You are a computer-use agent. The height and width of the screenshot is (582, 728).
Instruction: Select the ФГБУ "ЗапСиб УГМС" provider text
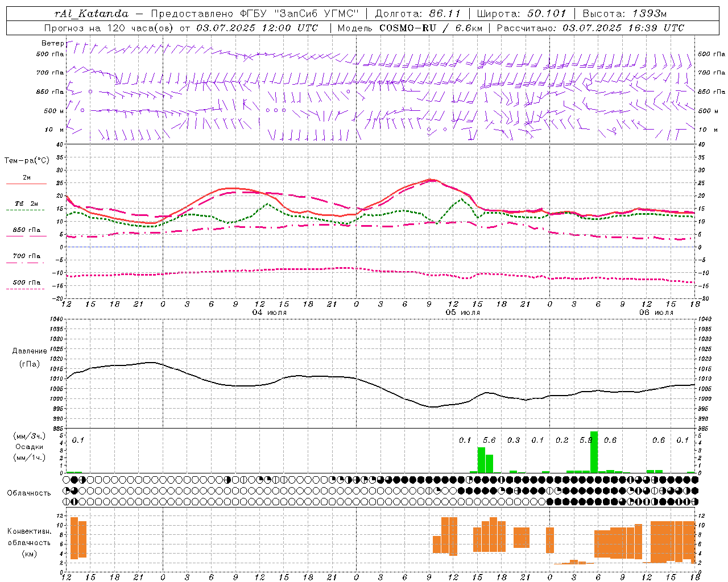[299, 14]
